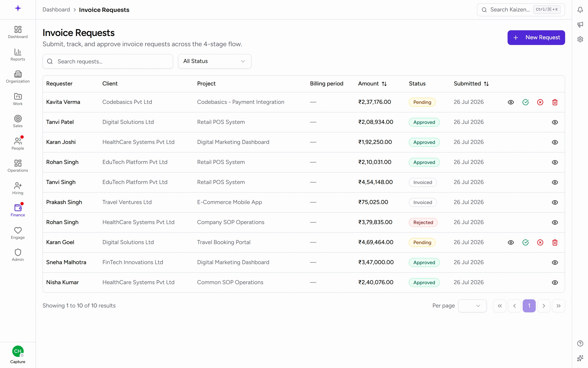Focus the Search requests field

pyautogui.click(x=108, y=61)
